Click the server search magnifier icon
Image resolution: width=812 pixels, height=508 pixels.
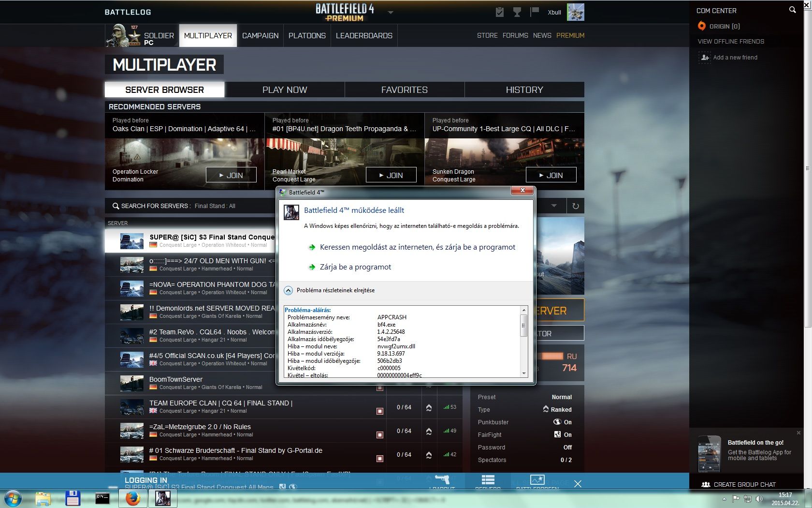click(x=116, y=206)
